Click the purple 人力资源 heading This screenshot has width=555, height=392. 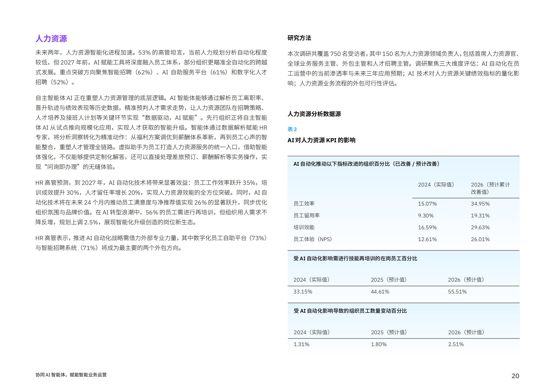[51, 39]
